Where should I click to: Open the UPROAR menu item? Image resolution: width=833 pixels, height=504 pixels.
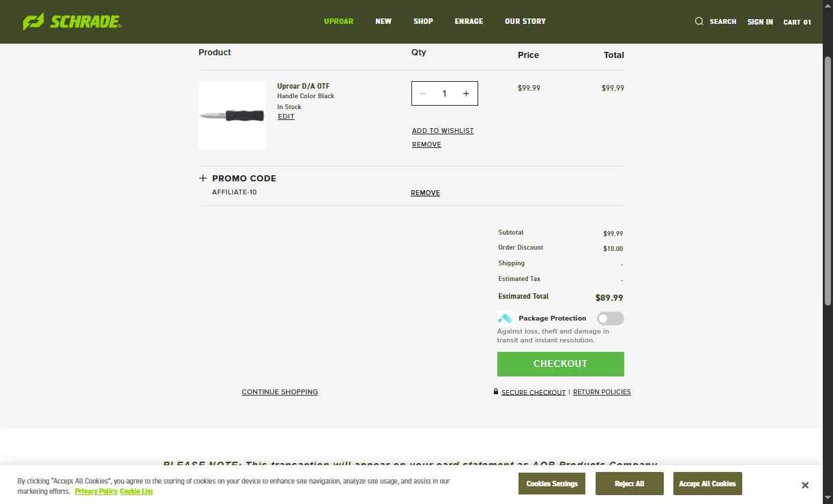pos(338,21)
